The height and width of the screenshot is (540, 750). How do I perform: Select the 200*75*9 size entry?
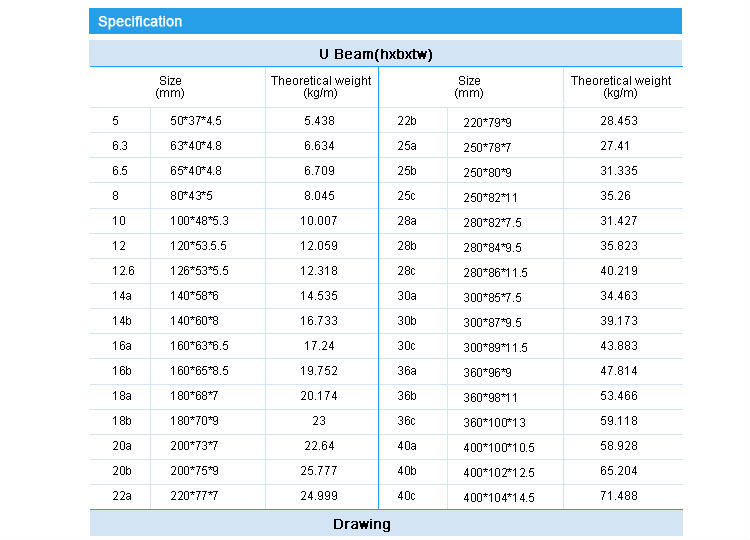[x=194, y=471]
